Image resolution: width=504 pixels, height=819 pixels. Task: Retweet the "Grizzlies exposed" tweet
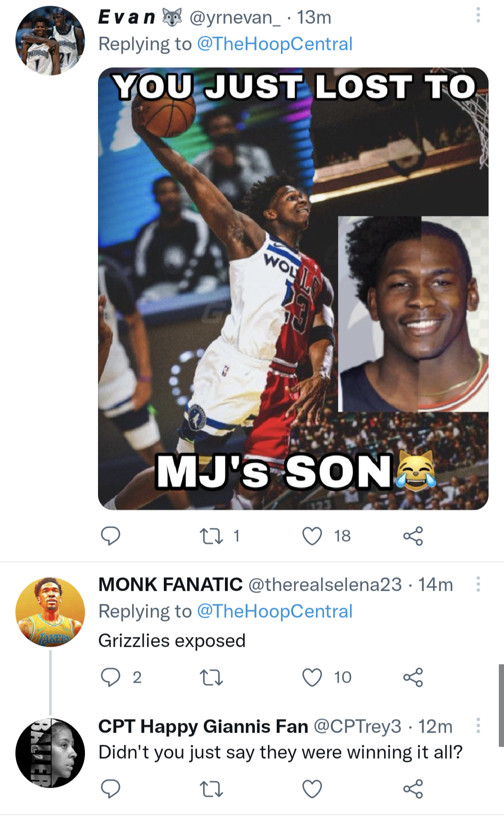click(x=211, y=677)
